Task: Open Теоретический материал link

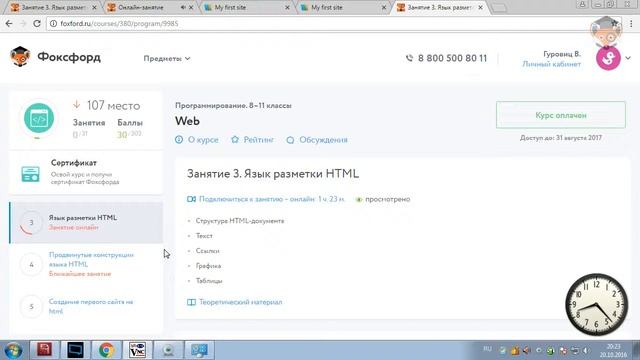Action: (240, 302)
